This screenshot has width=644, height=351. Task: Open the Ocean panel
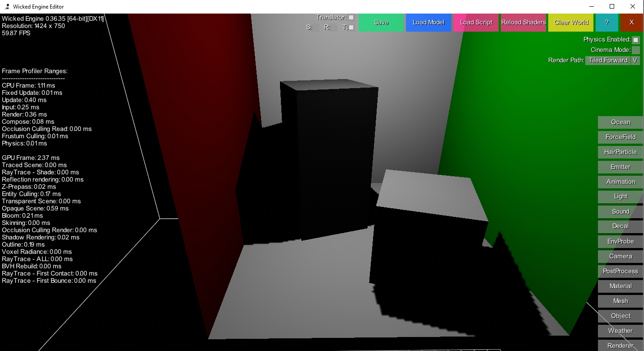(621, 122)
